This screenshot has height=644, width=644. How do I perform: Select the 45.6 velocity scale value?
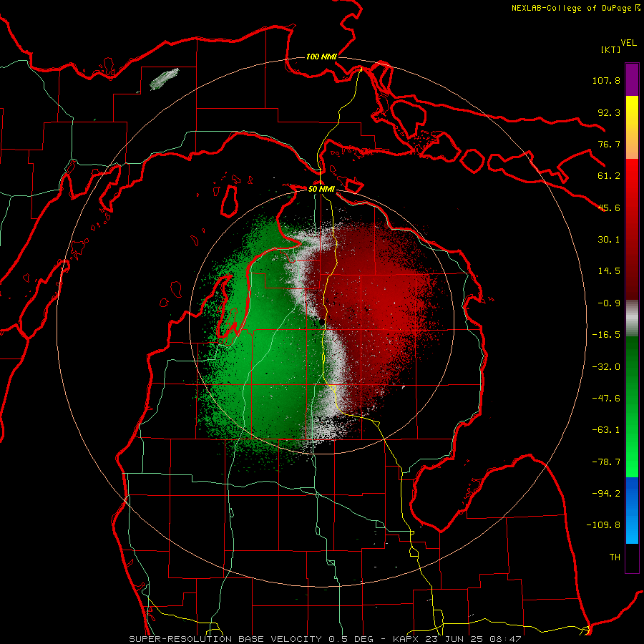(609, 208)
